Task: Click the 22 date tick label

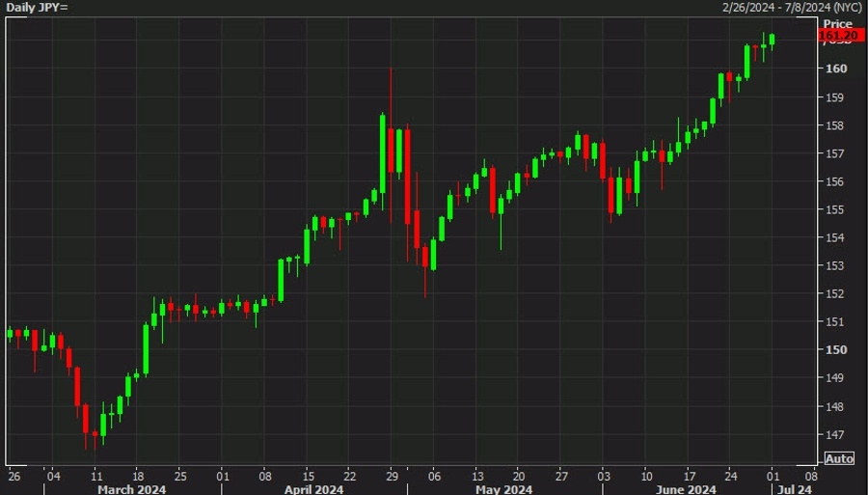Action: [x=350, y=476]
